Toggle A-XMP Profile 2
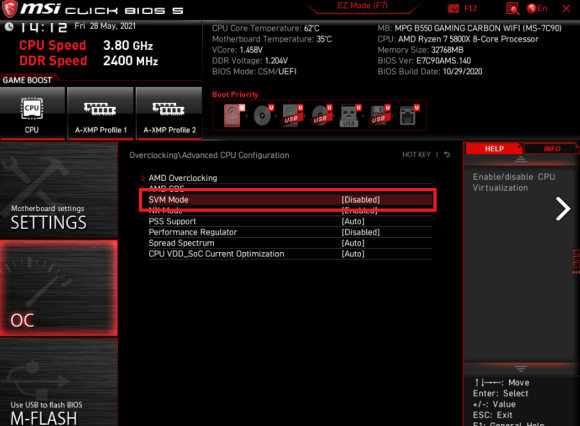Screen dimensions: 580x426 169,114
